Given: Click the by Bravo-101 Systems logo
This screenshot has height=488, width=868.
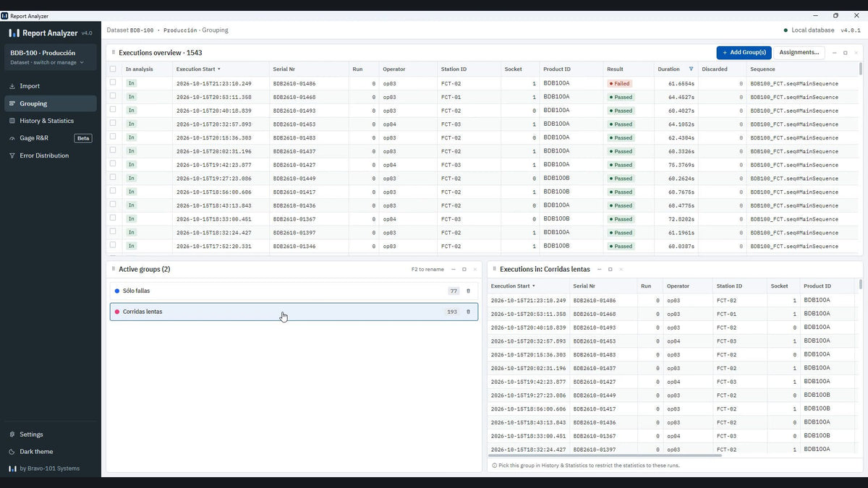Looking at the screenshot, I should pyautogui.click(x=12, y=468).
